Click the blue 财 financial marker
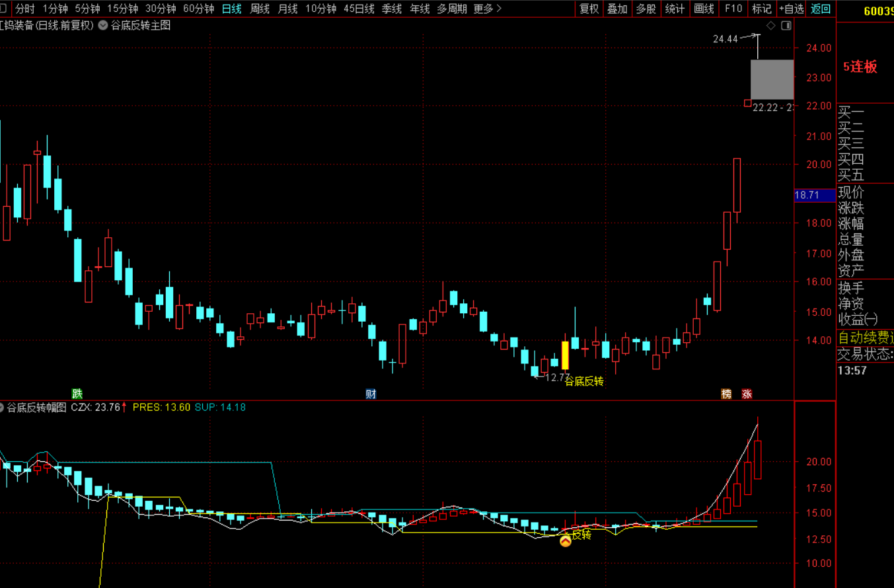 371,394
